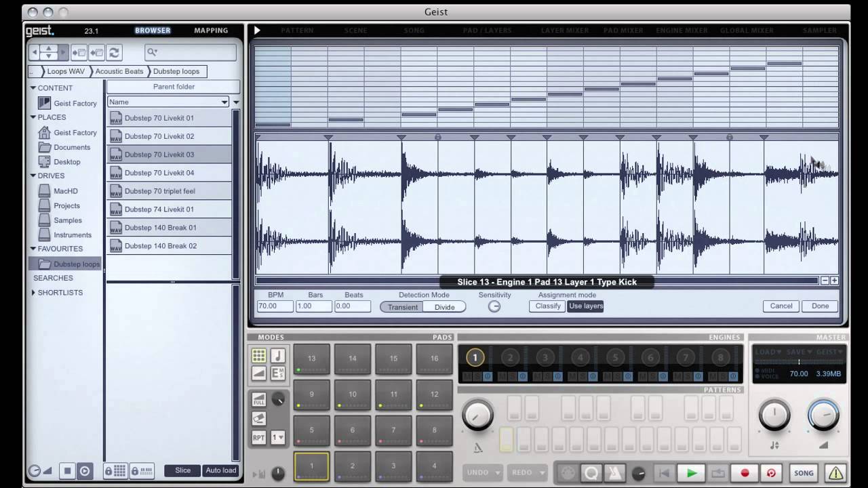Click the pad grid lock icon
Image resolution: width=868 pixels, height=488 pixels.
point(115,470)
